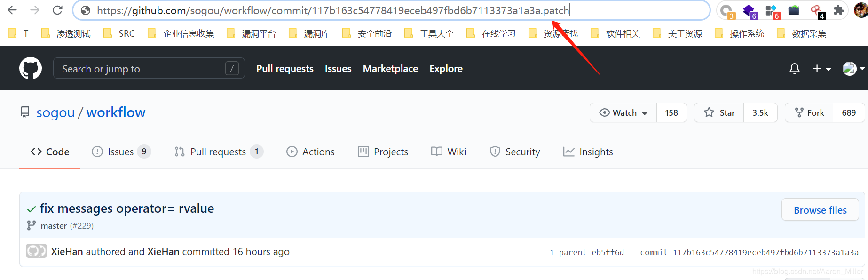Expand the plus create-new dropdown
Viewport: 868px width, 280px height.
821,69
